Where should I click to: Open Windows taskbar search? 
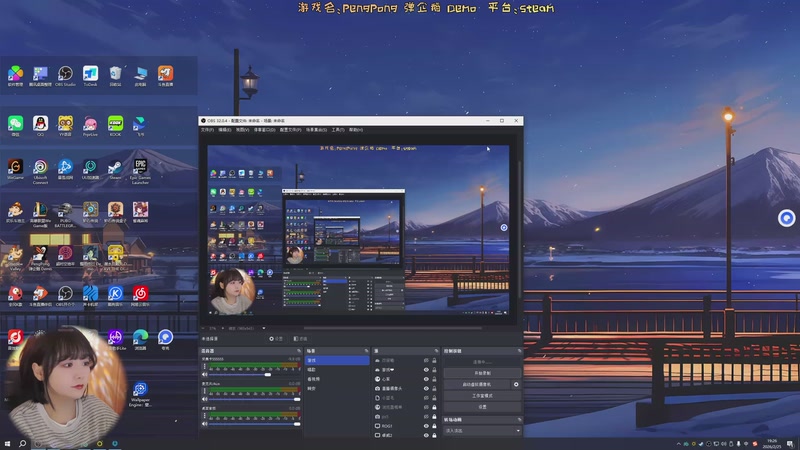22,444
